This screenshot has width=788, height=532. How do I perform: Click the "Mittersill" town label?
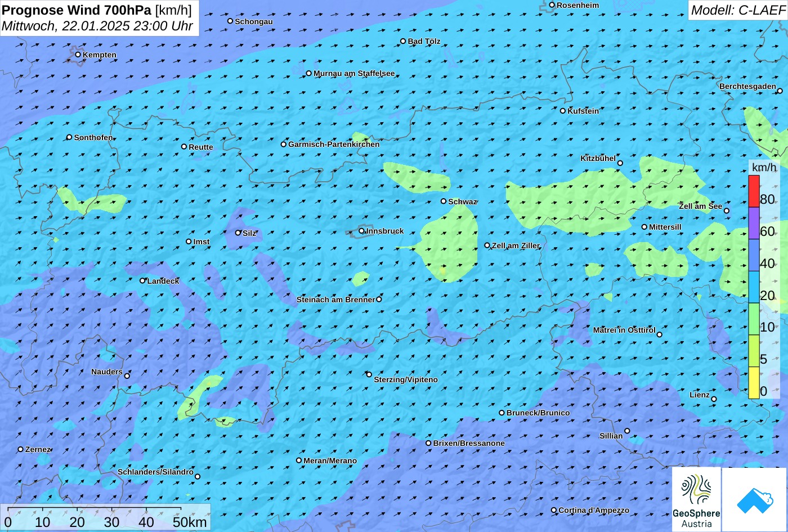pos(665,227)
